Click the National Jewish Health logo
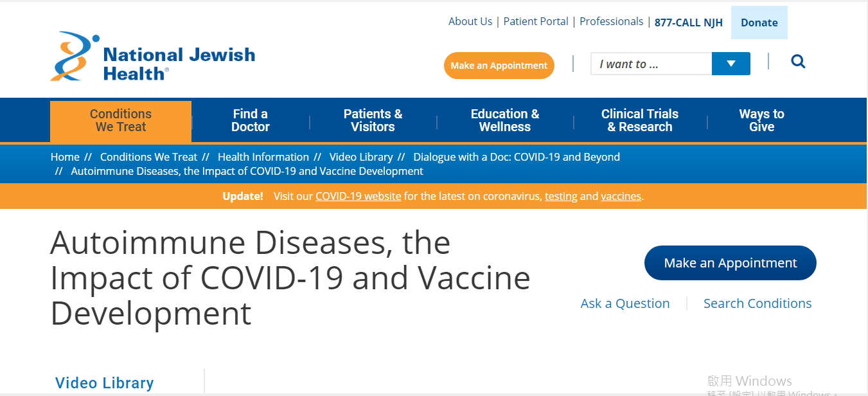This screenshot has height=396, width=868. 153,57
